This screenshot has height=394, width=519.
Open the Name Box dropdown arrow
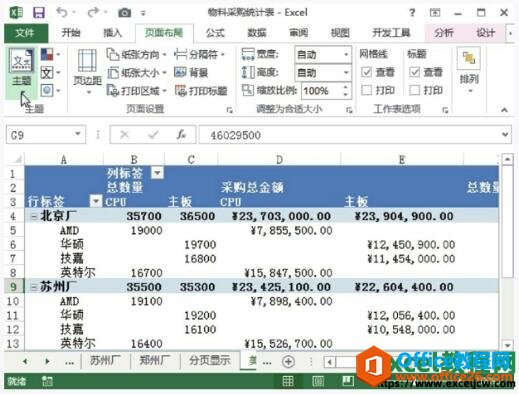78,134
